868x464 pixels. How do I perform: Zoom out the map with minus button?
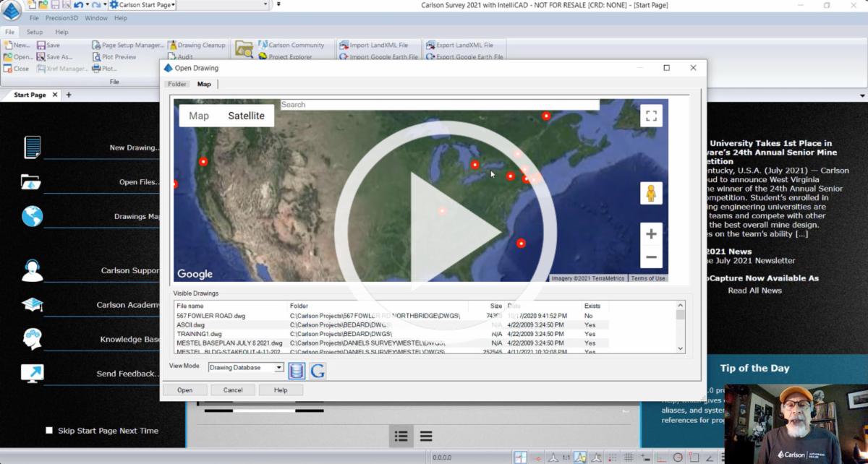pyautogui.click(x=651, y=257)
